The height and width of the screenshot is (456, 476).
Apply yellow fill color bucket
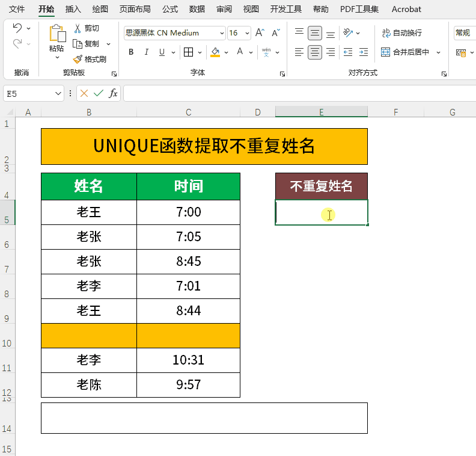pyautogui.click(x=215, y=52)
